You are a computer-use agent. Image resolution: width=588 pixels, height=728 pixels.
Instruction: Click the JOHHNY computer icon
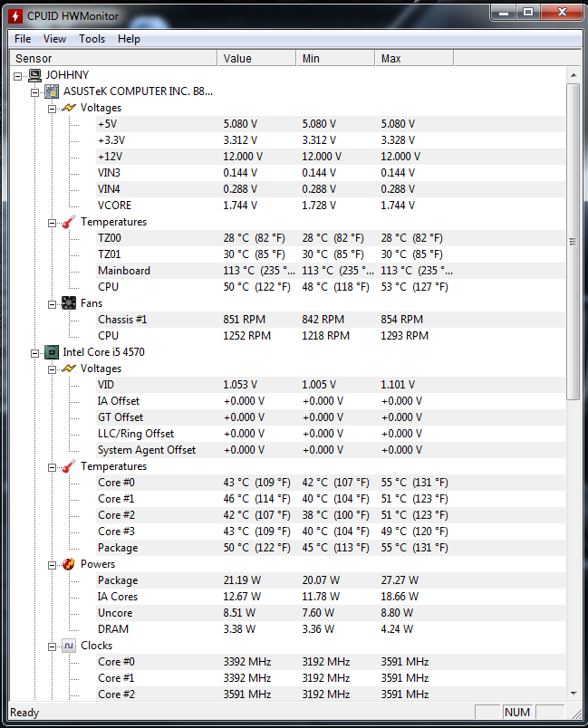[34, 75]
